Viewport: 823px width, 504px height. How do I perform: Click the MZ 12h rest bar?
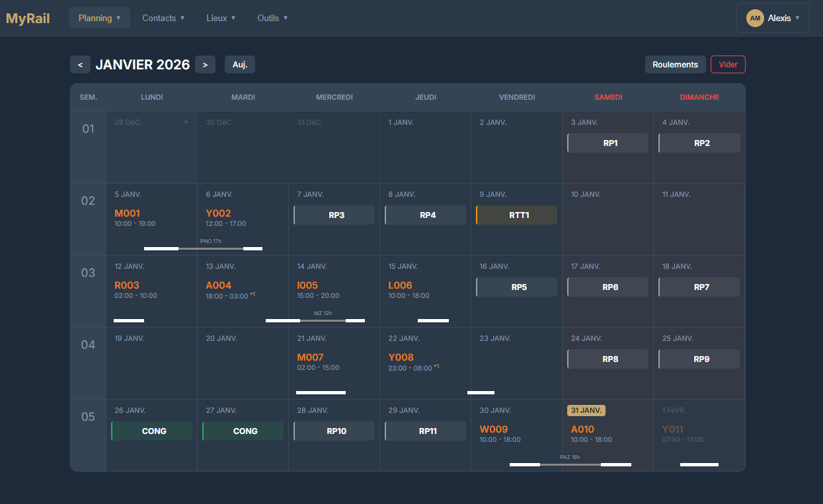(x=323, y=320)
